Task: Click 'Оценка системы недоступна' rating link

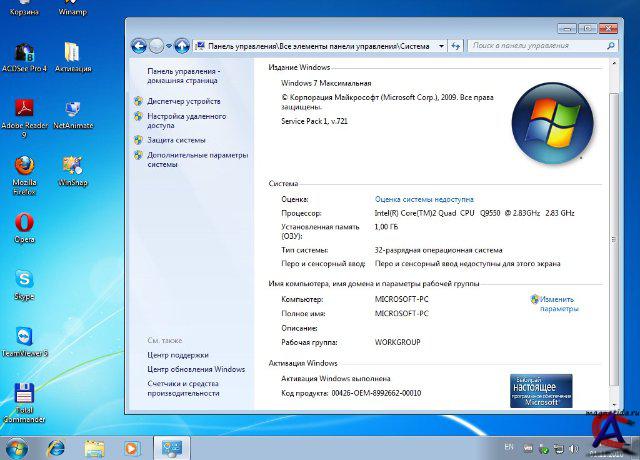Action: click(424, 199)
